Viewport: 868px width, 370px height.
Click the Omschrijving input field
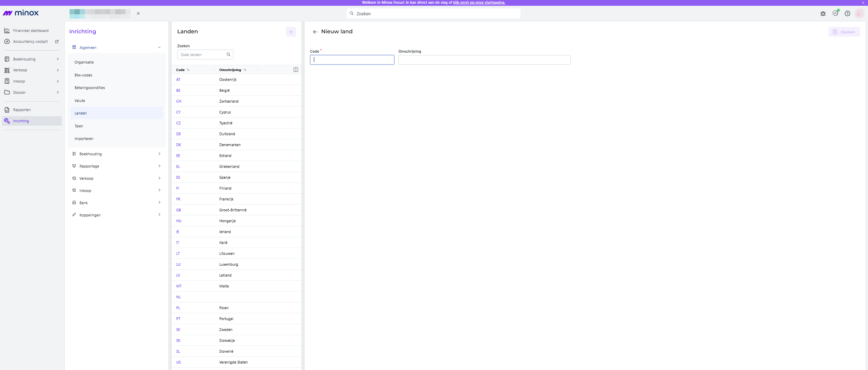coord(484,60)
